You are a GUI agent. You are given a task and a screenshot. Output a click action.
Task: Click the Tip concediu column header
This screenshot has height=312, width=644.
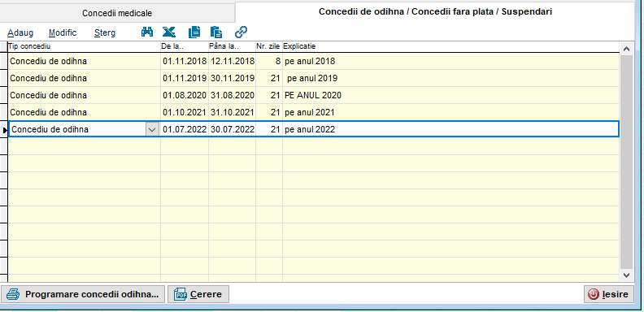(84, 46)
